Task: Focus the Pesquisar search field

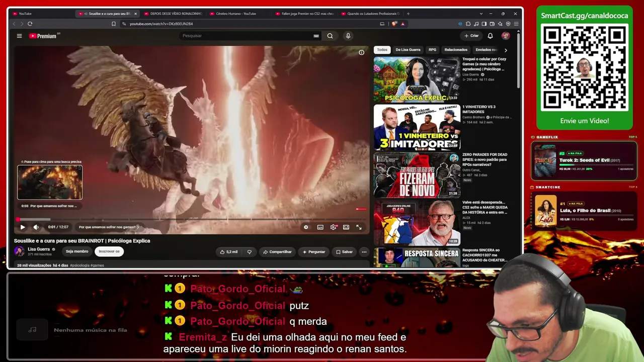Action: (246, 36)
